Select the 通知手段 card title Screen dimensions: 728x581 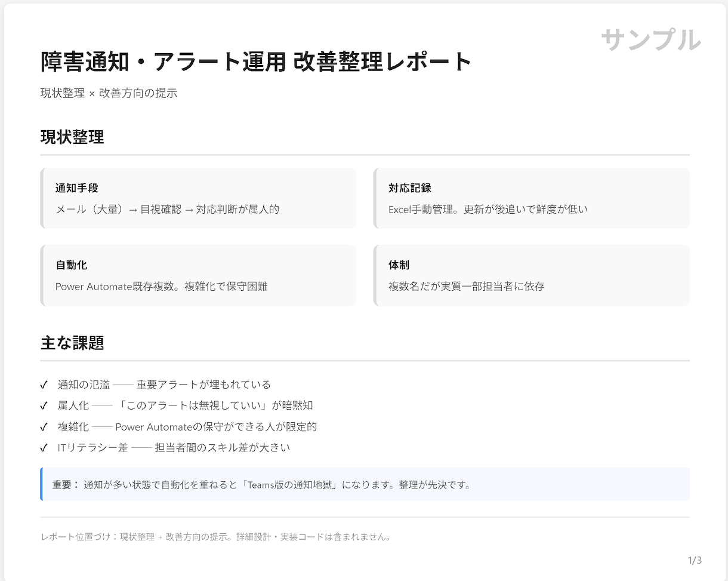pyautogui.click(x=77, y=188)
